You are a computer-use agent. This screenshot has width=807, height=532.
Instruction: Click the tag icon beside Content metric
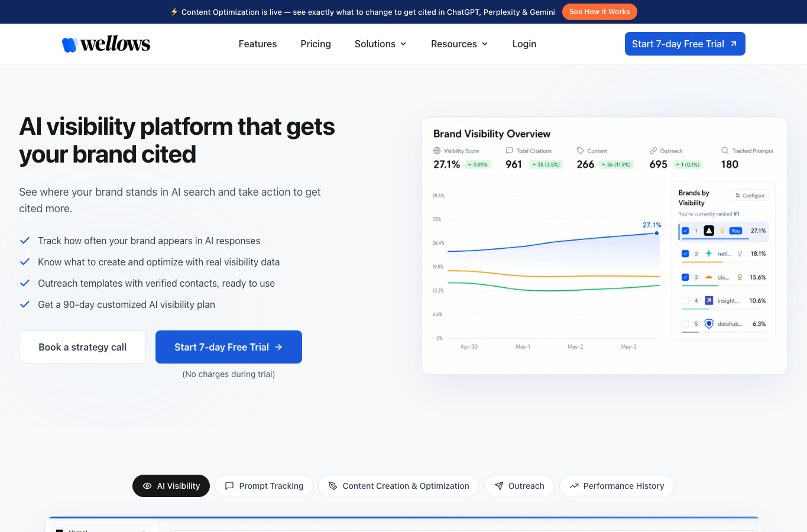click(x=581, y=151)
